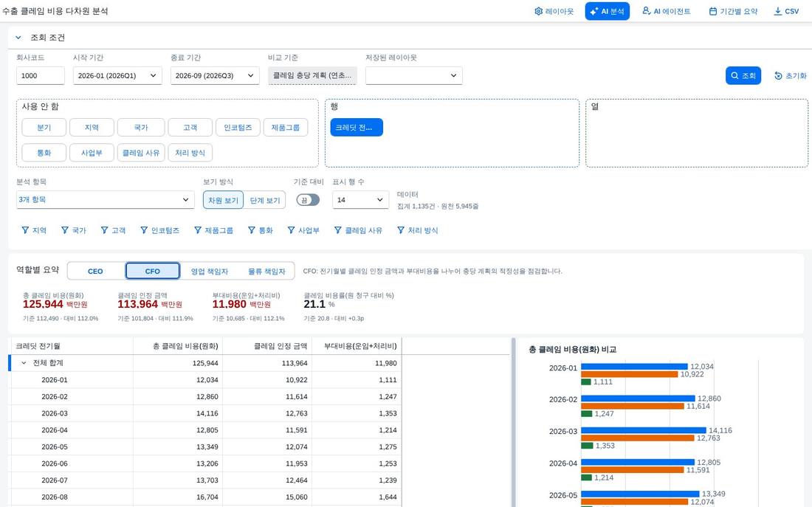The image size is (812, 507).
Task: Open the 저장된 레이아웃 dropdown
Action: (x=414, y=75)
